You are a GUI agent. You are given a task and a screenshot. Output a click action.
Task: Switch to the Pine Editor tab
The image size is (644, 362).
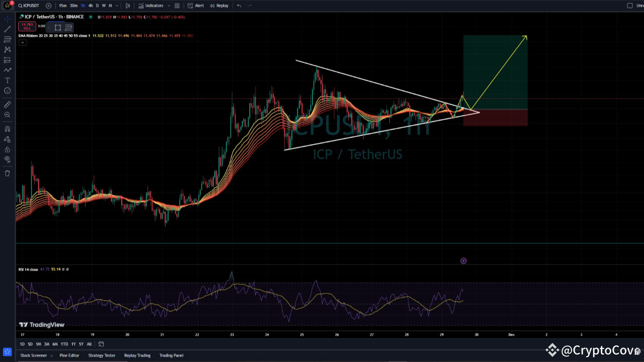(69, 355)
